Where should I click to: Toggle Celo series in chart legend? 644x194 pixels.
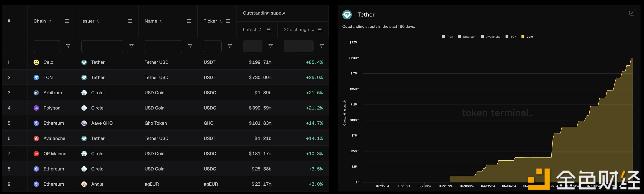(527, 37)
